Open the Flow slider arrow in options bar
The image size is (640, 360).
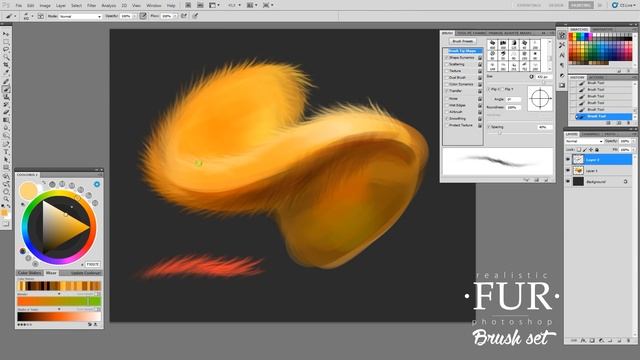point(176,16)
